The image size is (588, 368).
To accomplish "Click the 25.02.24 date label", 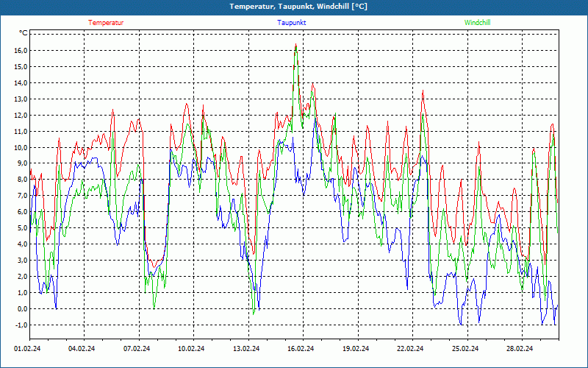I will (x=465, y=349).
